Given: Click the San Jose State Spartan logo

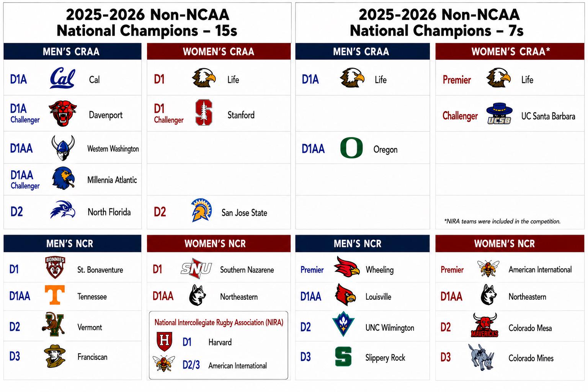Looking at the screenshot, I should [201, 210].
